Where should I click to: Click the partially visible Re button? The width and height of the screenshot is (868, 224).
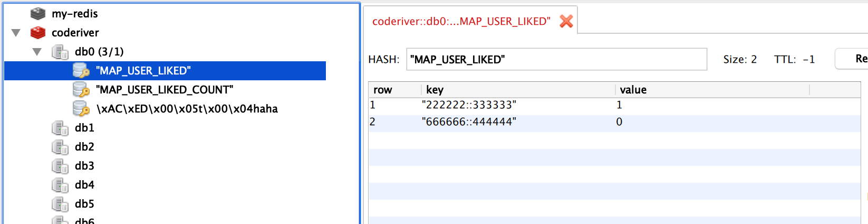(x=853, y=59)
